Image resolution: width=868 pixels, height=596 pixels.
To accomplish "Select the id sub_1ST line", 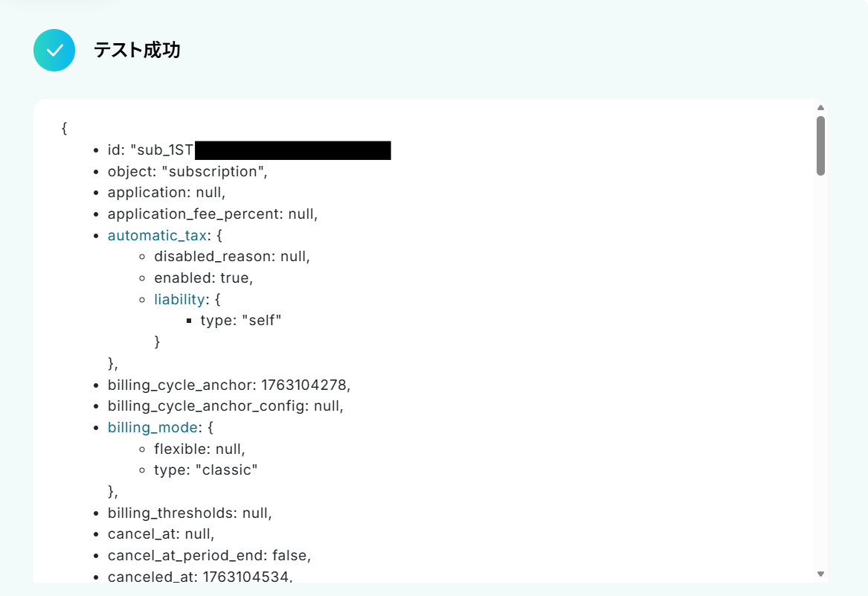I will (x=249, y=150).
